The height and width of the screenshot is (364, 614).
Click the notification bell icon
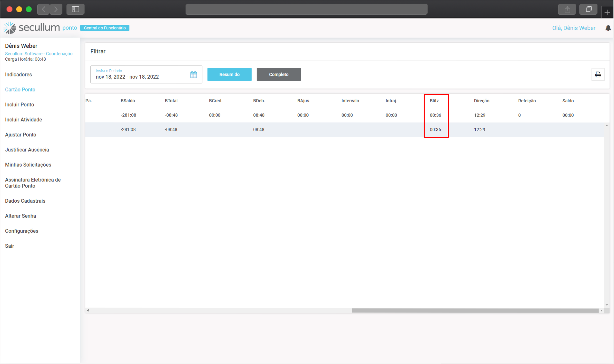tap(608, 28)
